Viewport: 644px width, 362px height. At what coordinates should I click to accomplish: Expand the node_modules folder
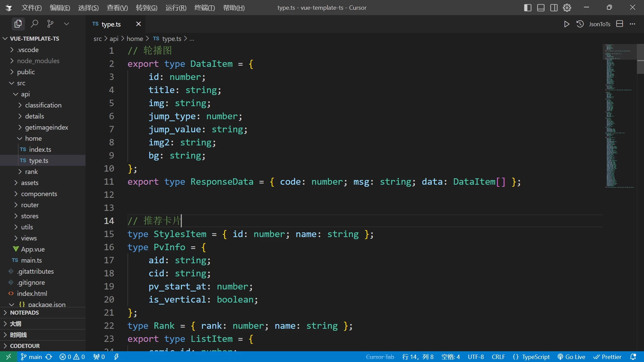pos(43,61)
